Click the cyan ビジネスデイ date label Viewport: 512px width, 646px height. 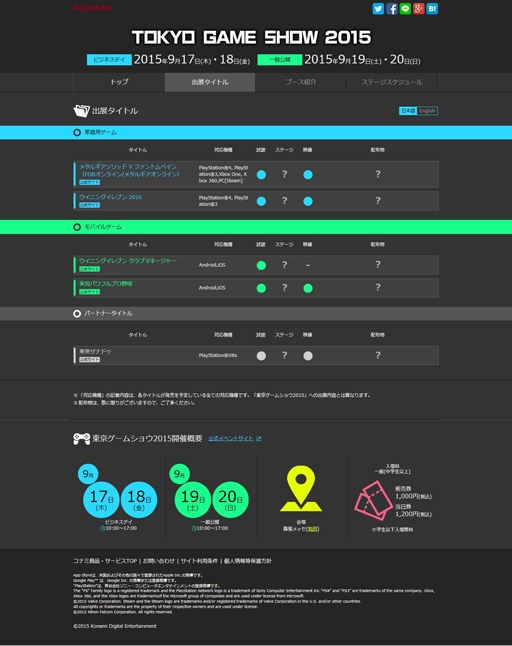coord(109,60)
